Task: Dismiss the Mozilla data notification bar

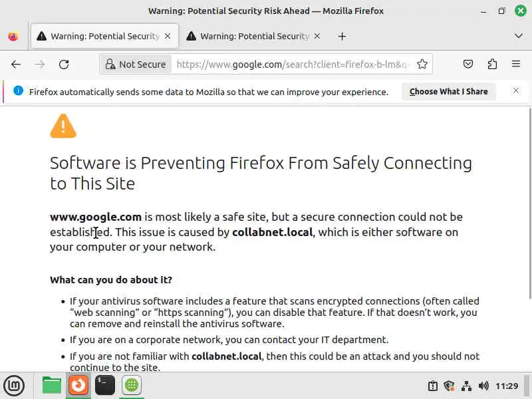Action: tap(516, 91)
